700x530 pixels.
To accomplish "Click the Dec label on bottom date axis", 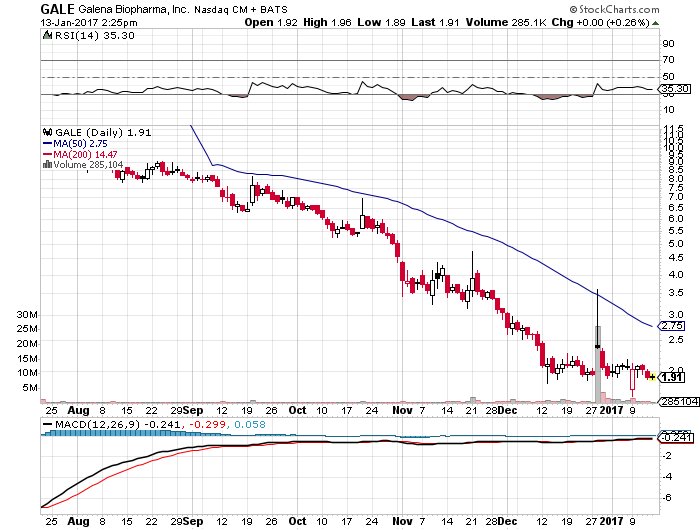I will point(508,521).
